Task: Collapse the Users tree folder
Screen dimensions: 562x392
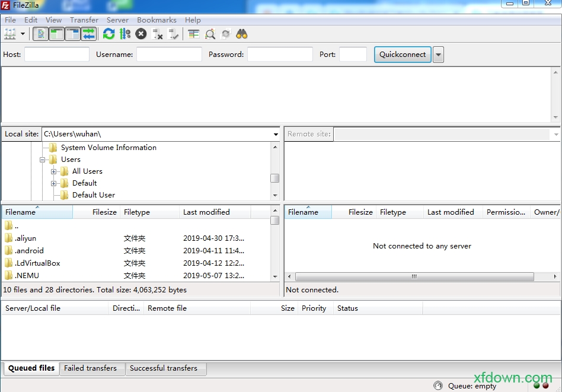Action: (43, 160)
